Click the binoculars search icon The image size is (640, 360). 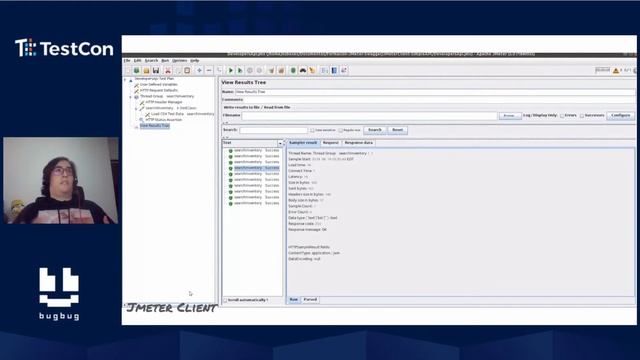point(303,71)
